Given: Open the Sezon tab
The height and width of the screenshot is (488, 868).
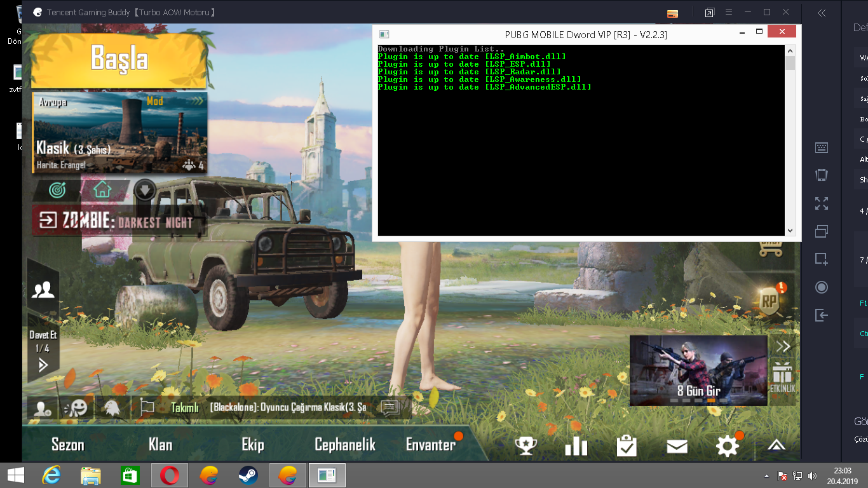Looking at the screenshot, I should click(x=68, y=445).
